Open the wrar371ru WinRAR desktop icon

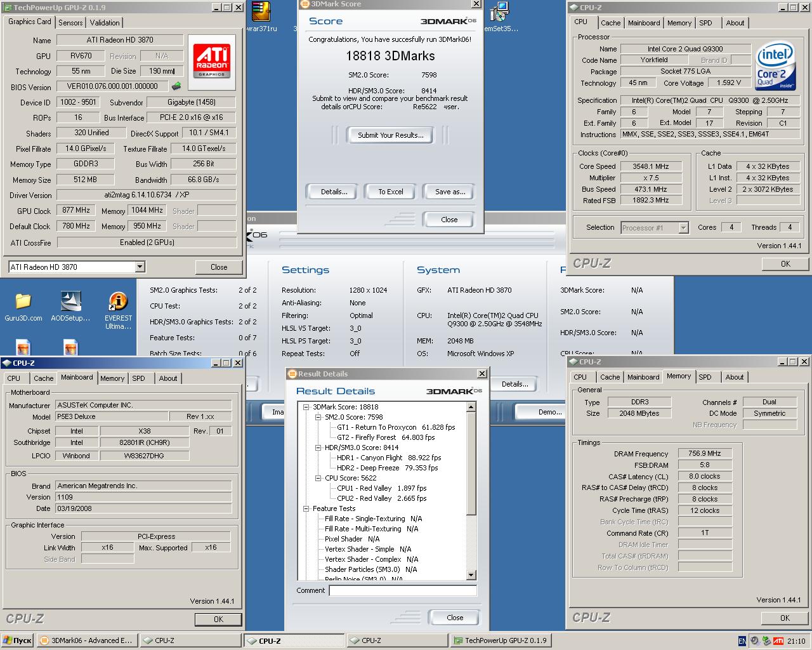point(261,11)
